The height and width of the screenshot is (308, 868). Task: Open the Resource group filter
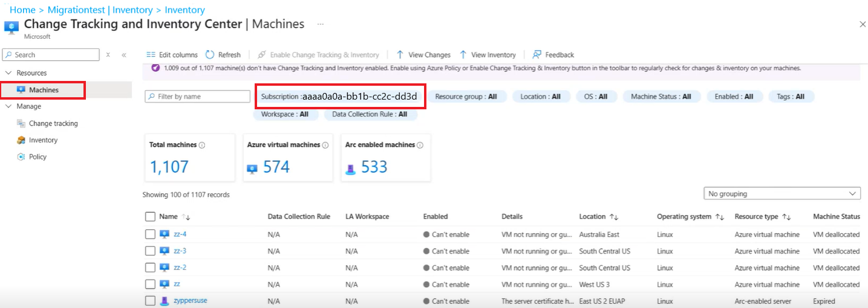(x=466, y=97)
